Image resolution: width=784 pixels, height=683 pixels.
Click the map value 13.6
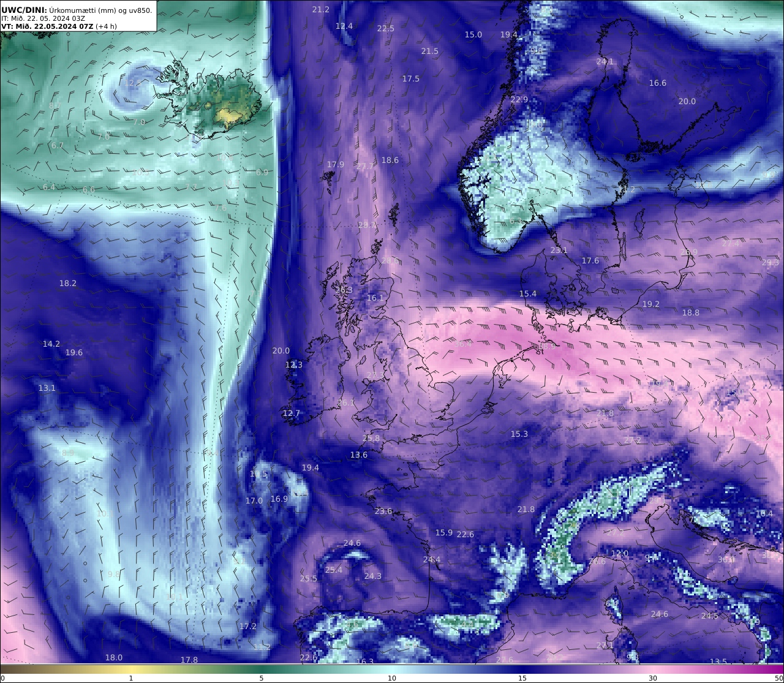pos(359,455)
